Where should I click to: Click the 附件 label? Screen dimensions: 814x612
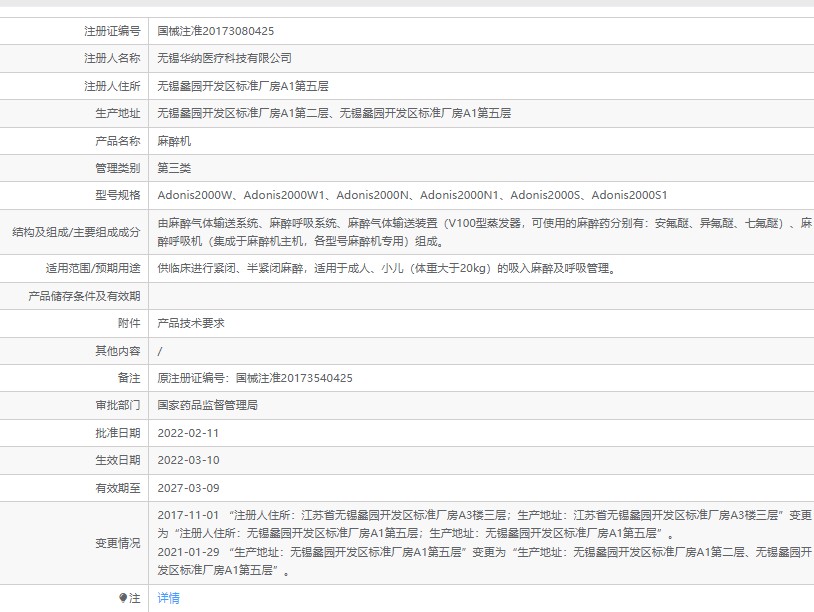click(129, 323)
